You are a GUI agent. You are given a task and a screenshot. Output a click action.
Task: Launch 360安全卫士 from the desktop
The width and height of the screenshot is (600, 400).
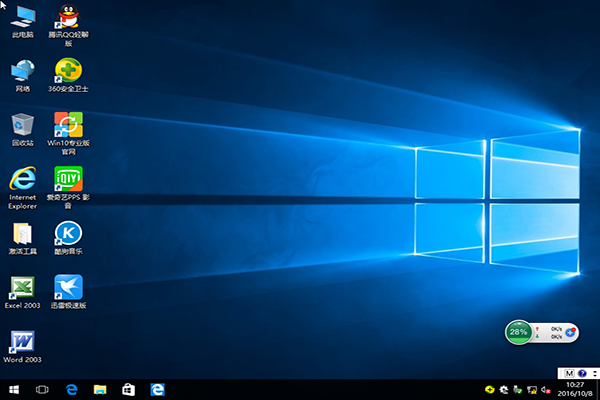[x=68, y=71]
